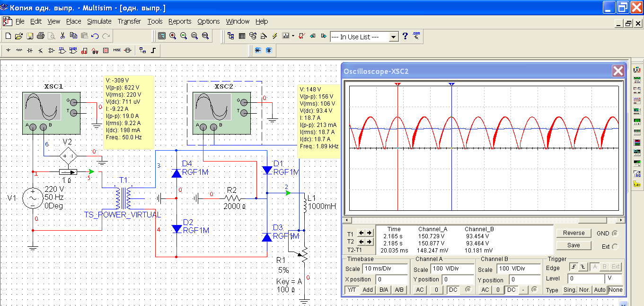The width and height of the screenshot is (644, 306).
Task: Click the Run simulation lightning icon
Action: pos(275,36)
